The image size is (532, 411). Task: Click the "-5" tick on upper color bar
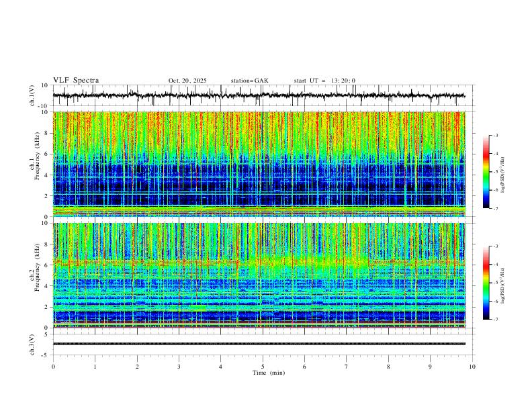point(496,172)
